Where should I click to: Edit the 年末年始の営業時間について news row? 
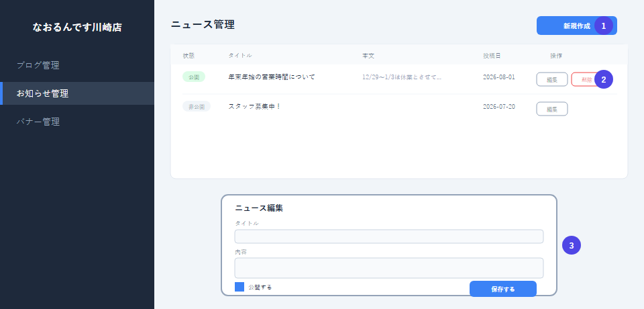551,79
